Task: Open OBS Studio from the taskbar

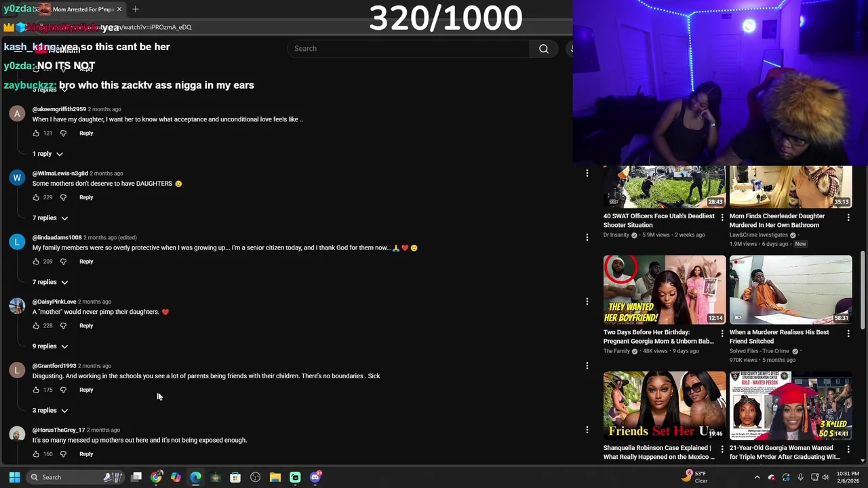Action: pyautogui.click(x=255, y=477)
